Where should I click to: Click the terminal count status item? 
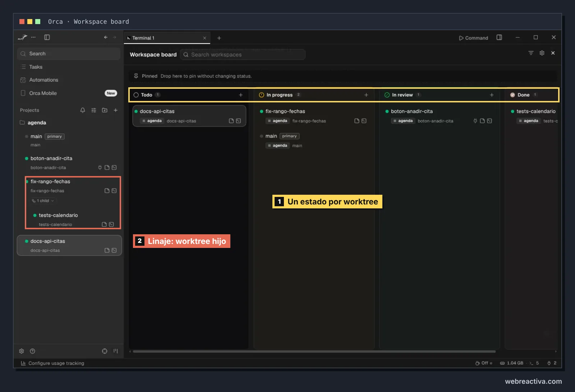pos(534,363)
